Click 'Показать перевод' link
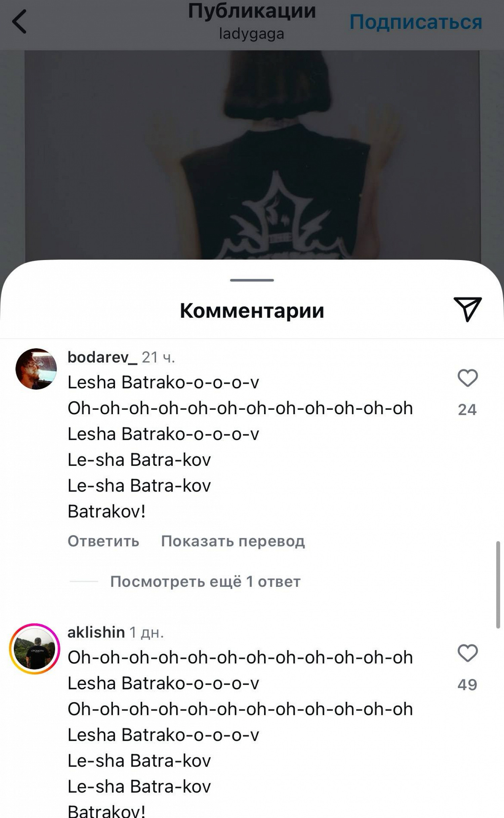Image resolution: width=504 pixels, height=818 pixels. click(x=233, y=541)
